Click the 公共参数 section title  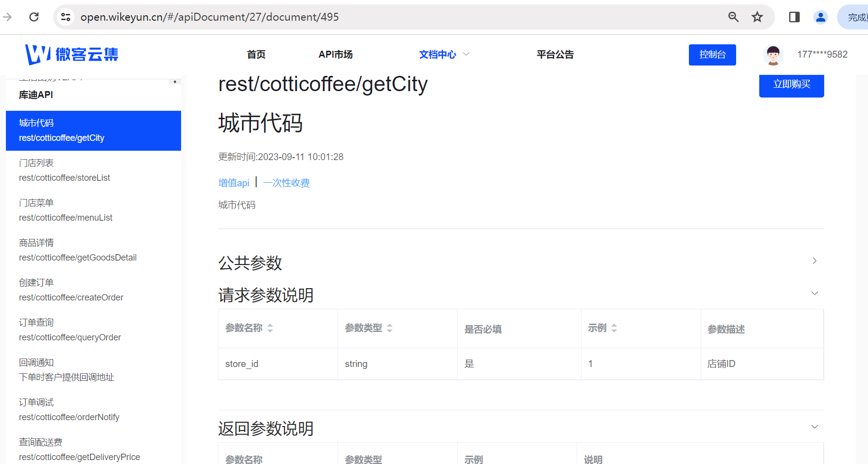250,263
